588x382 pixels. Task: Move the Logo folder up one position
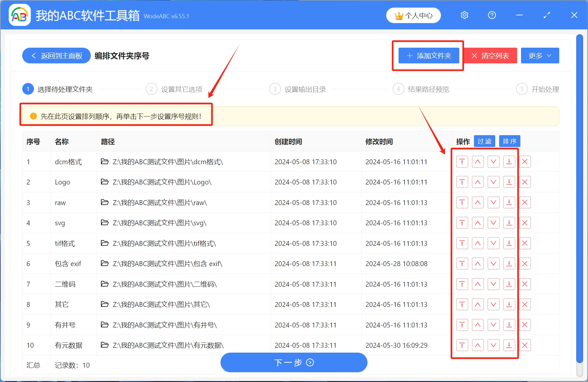(478, 182)
